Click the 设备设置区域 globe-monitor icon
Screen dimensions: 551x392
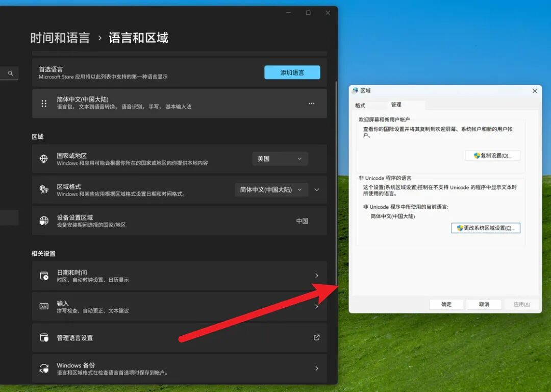click(44, 220)
